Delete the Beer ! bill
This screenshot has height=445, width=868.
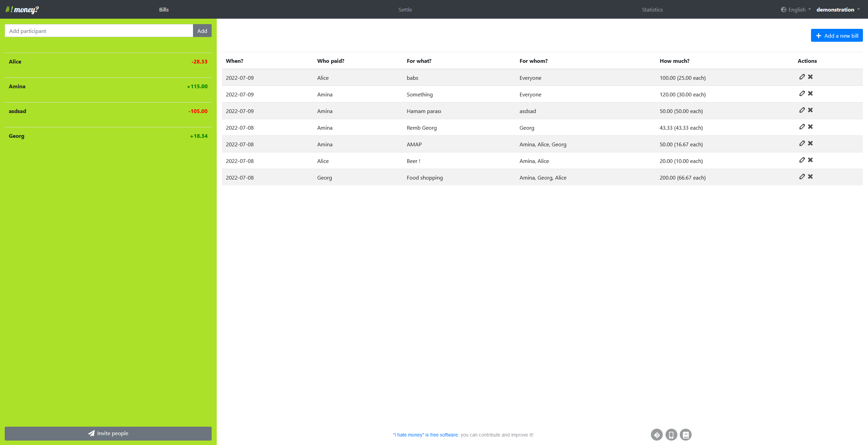(810, 160)
